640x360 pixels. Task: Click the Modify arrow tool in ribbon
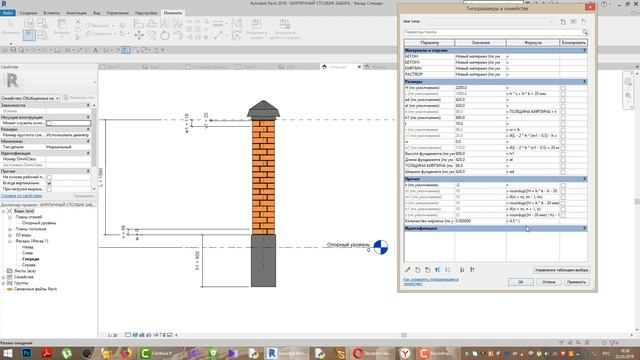pos(11,28)
